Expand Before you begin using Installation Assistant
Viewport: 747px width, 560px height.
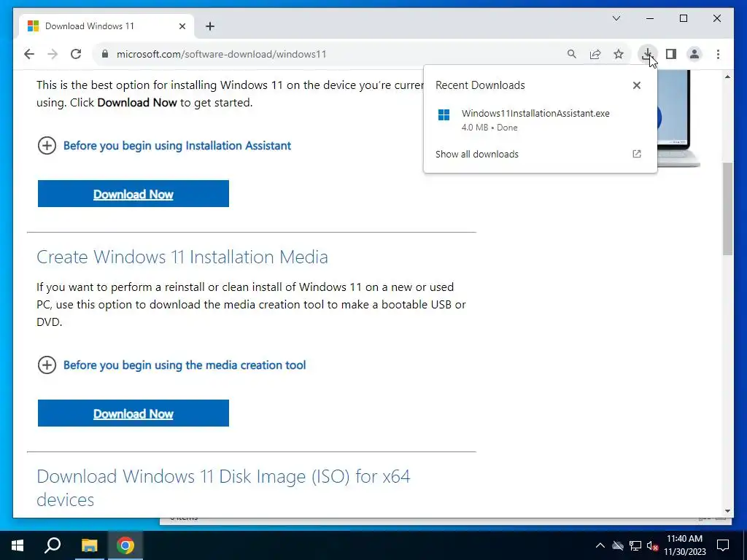point(164,146)
